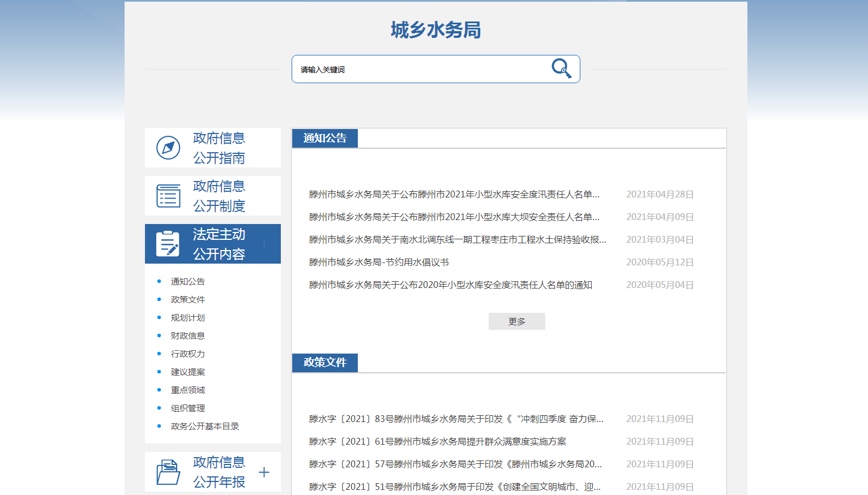Screen dimensions: 868x495
Task: Click the 更多 button under 通知公告
Action: point(516,321)
